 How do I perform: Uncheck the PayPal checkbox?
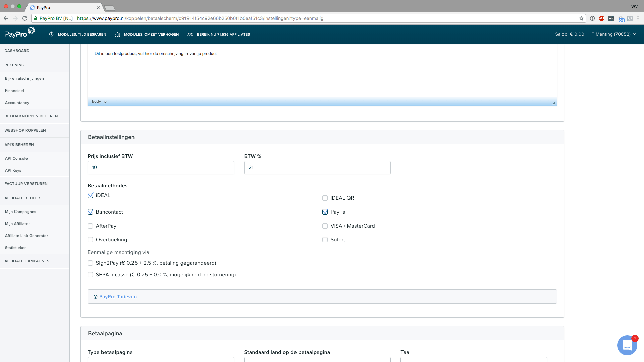click(325, 212)
